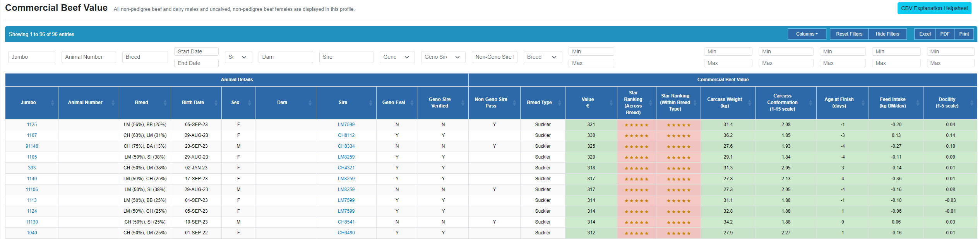This screenshot has height=239, width=980.
Task: Click the Reset Filters button
Action: click(x=849, y=34)
